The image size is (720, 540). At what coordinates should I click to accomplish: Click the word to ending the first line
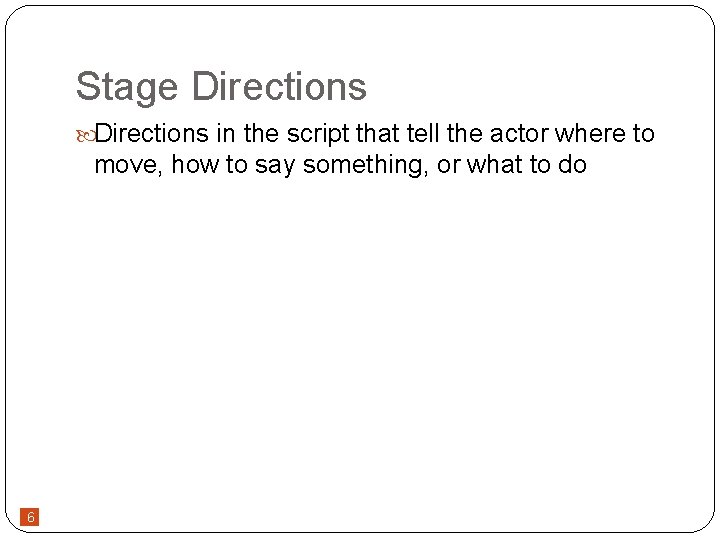(642, 134)
